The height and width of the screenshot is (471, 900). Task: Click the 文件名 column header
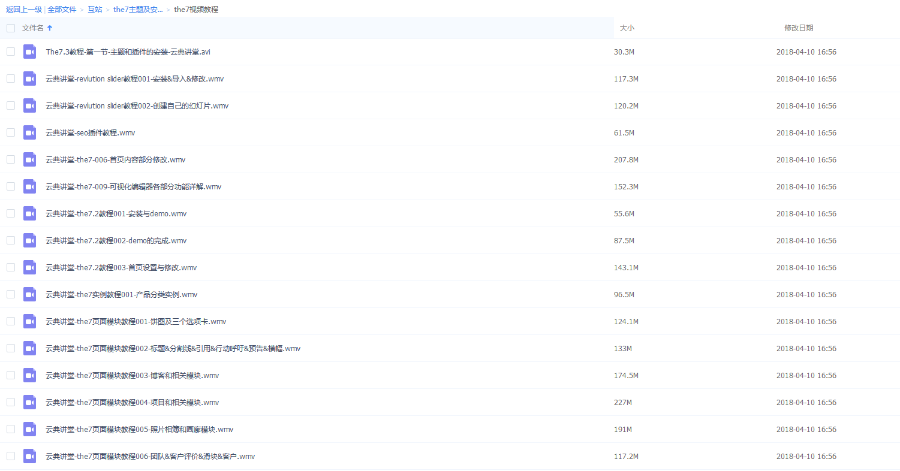33,28
